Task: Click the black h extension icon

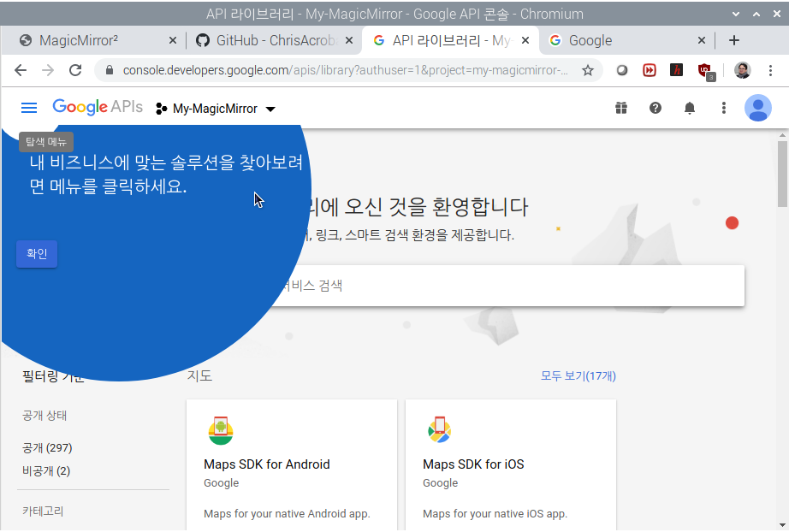Action: pos(676,70)
